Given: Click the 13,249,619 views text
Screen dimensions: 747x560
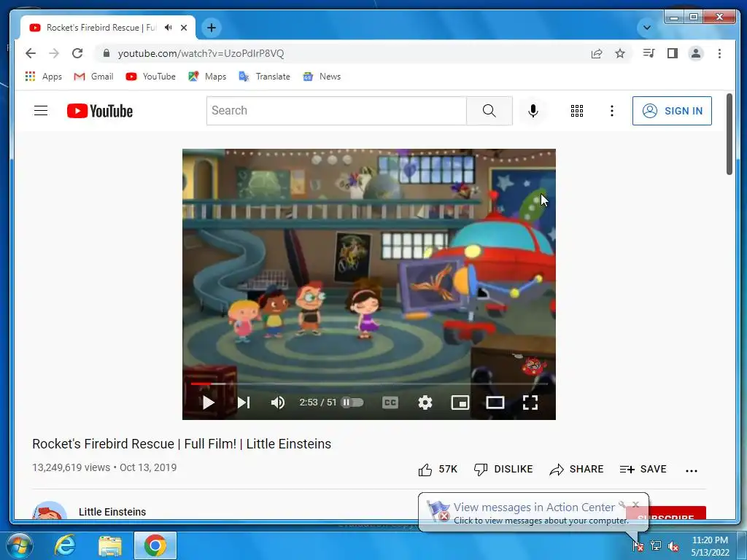Looking at the screenshot, I should click(x=71, y=467).
